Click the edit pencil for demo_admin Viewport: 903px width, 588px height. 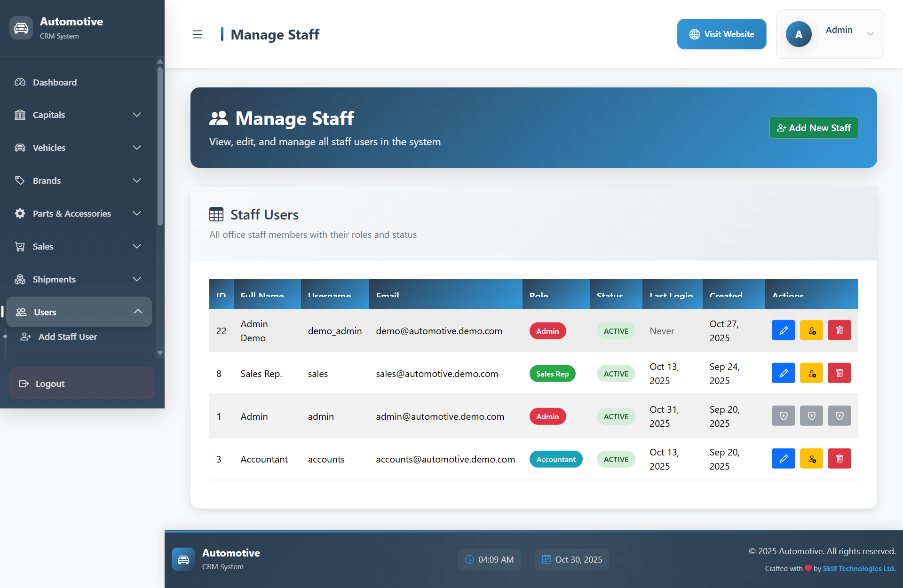783,330
